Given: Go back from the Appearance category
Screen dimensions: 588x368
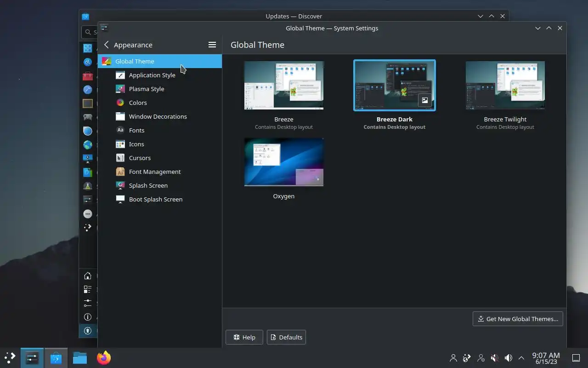Looking at the screenshot, I should tap(107, 45).
